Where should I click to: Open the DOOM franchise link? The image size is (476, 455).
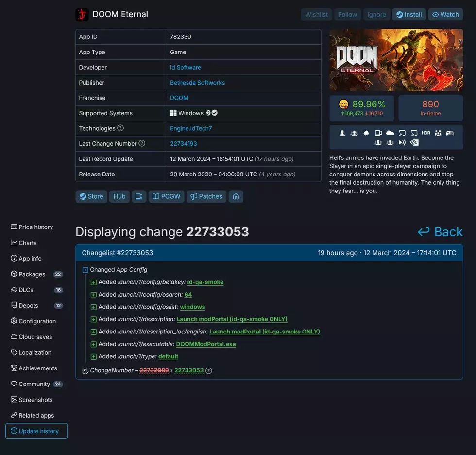click(179, 98)
